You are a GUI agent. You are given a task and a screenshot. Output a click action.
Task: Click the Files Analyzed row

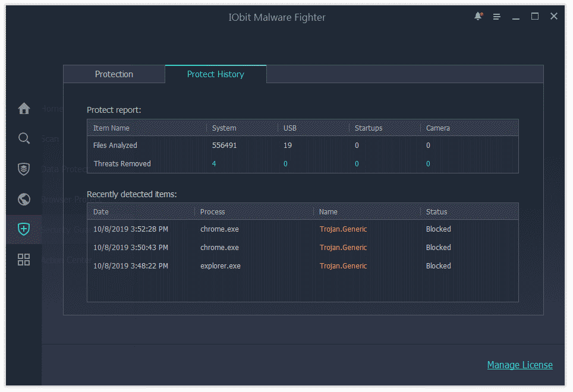(115, 145)
